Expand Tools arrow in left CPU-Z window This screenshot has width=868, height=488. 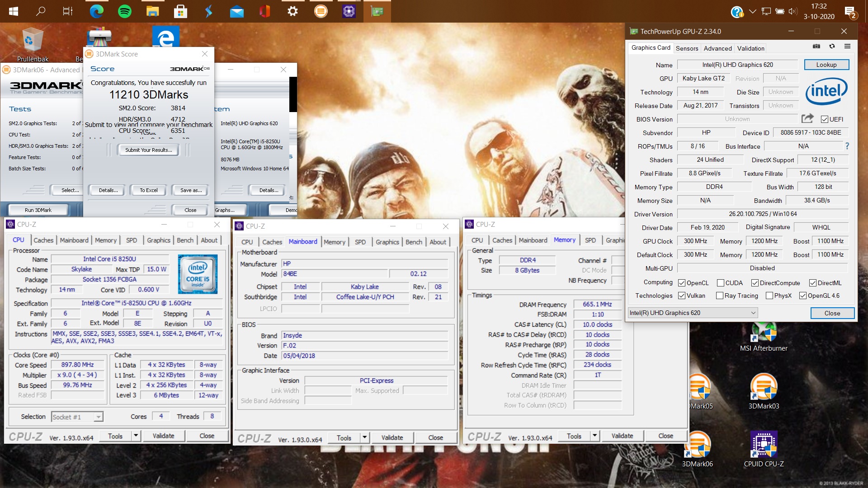coord(136,436)
